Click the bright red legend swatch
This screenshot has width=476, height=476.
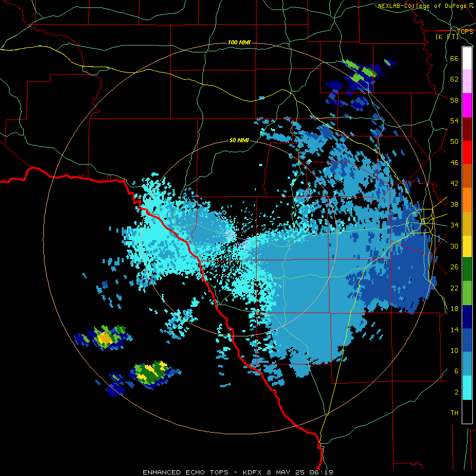pos(467,152)
